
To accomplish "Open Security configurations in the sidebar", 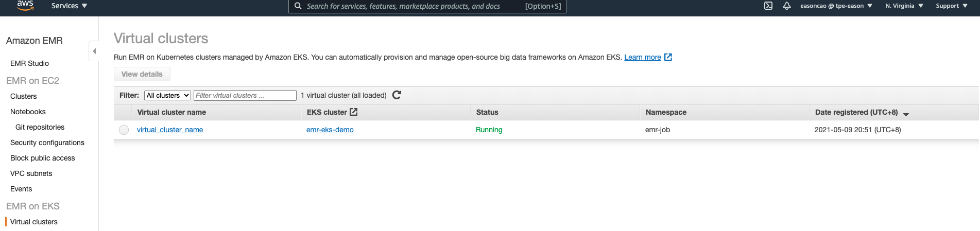I will click(47, 143).
